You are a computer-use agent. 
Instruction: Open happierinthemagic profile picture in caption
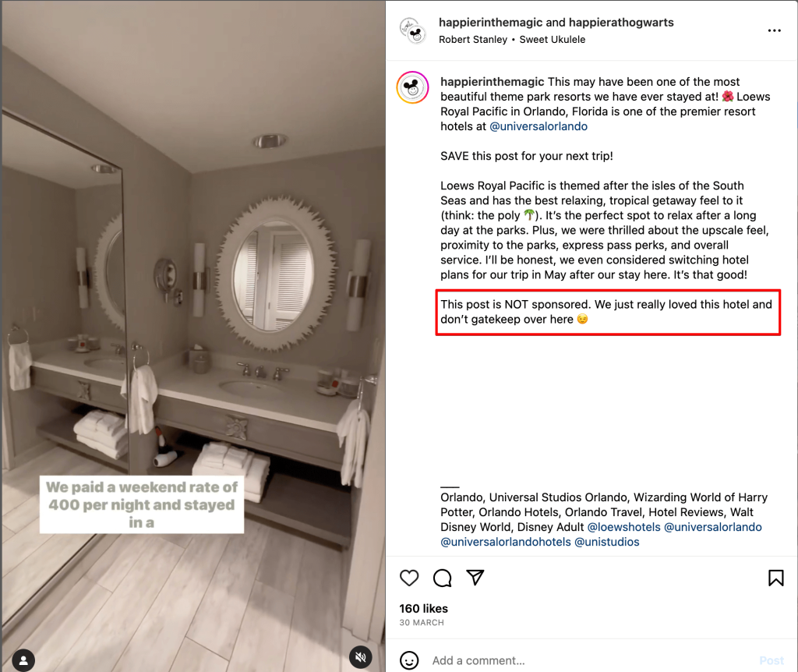[x=413, y=87]
